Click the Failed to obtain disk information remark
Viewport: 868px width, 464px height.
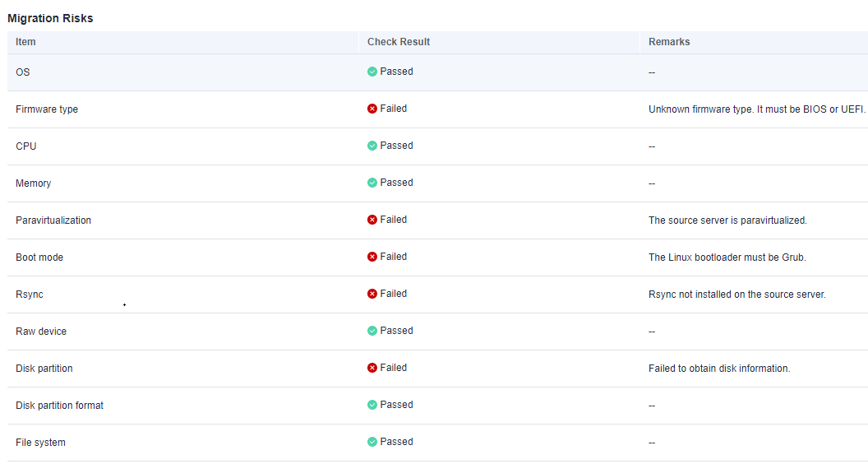pyautogui.click(x=719, y=369)
